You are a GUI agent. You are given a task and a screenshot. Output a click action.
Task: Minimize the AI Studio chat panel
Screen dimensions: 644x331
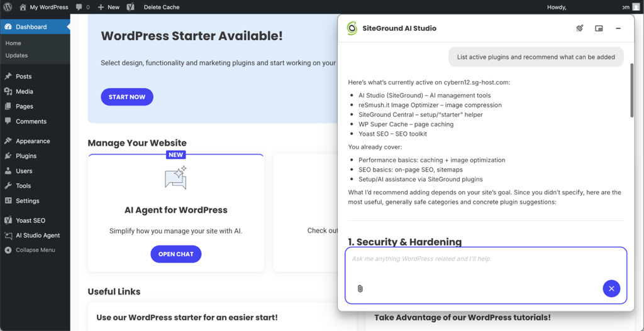pyautogui.click(x=618, y=28)
